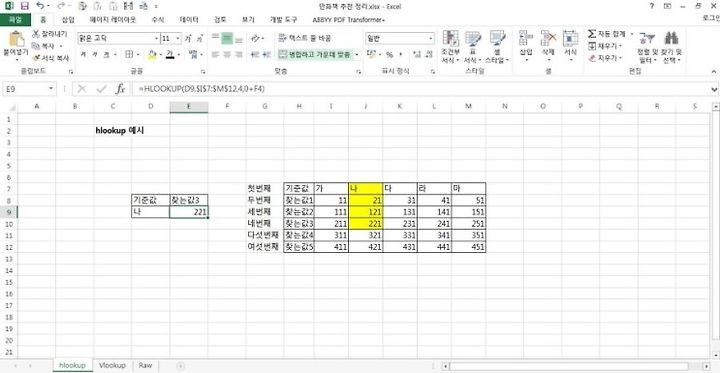Open fill color picker arrow
Screen dimensions: 720x373
click(x=161, y=54)
